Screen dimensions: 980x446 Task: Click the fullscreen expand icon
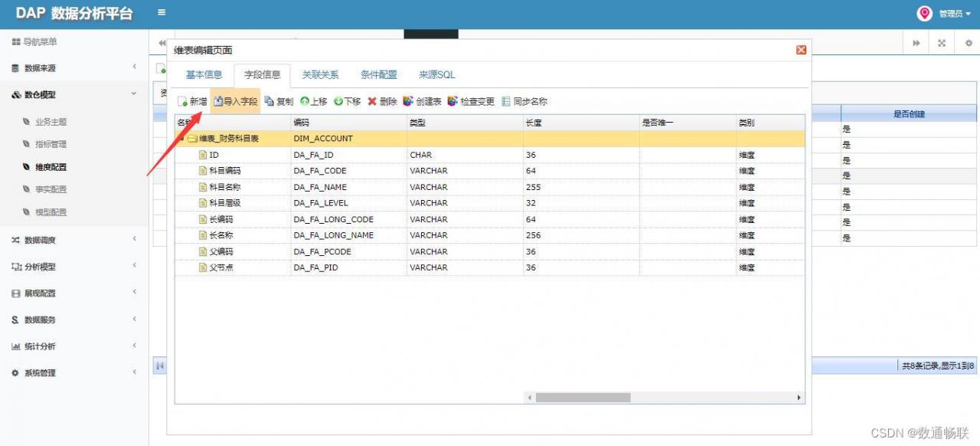click(x=942, y=44)
